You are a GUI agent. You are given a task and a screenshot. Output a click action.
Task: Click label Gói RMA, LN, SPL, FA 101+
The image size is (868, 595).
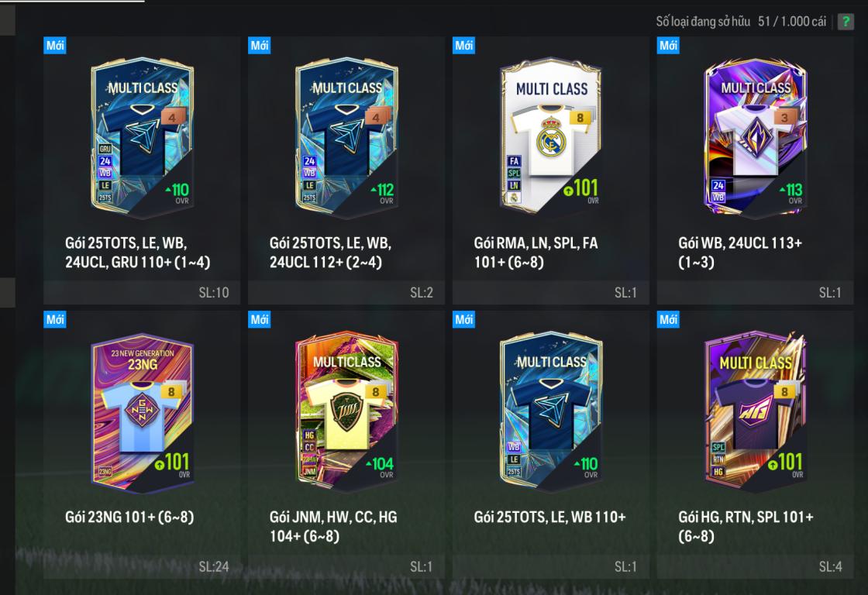coord(536,253)
